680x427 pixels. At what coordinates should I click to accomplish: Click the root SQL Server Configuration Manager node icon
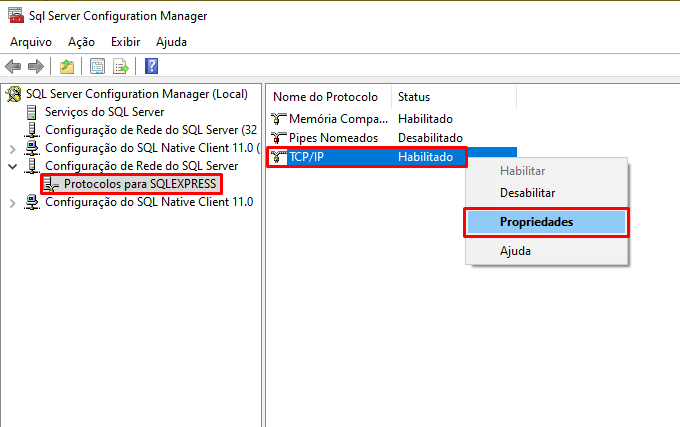coord(14,94)
